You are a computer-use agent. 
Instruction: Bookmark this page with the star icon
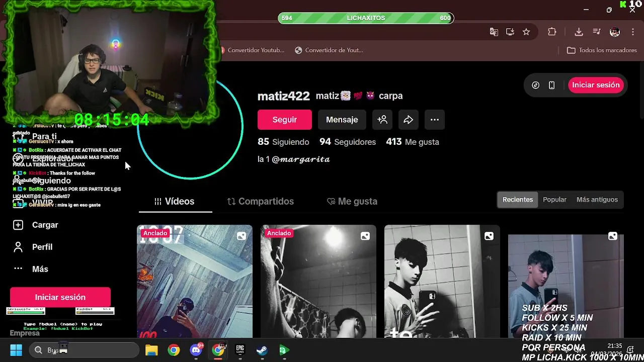point(526,32)
